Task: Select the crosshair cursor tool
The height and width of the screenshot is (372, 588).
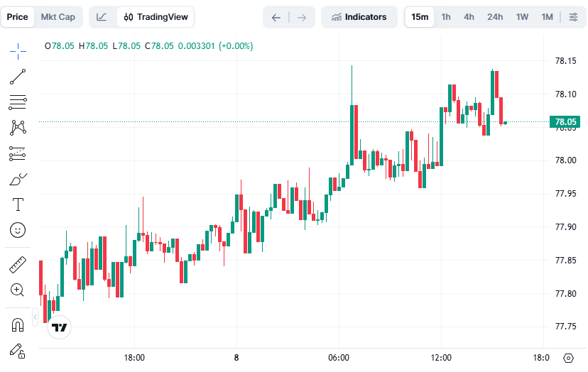Action: pyautogui.click(x=18, y=48)
